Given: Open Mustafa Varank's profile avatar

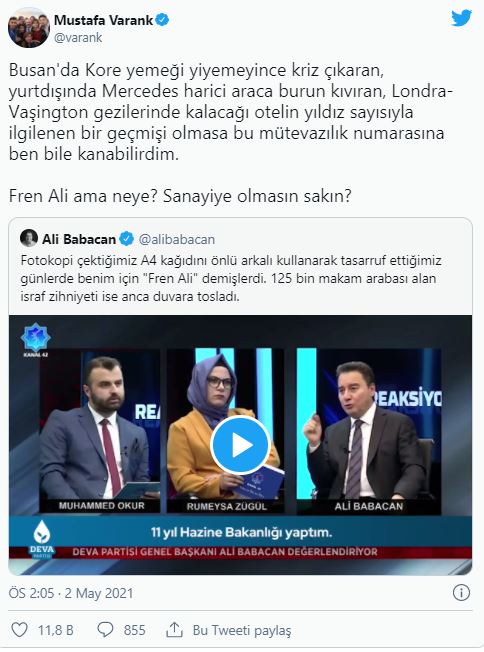Looking at the screenshot, I should point(29,27).
